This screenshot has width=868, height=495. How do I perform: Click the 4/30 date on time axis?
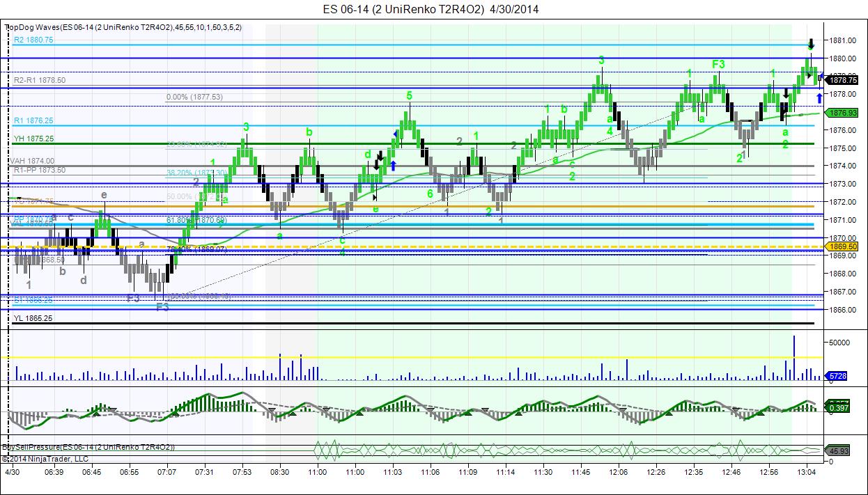14,472
